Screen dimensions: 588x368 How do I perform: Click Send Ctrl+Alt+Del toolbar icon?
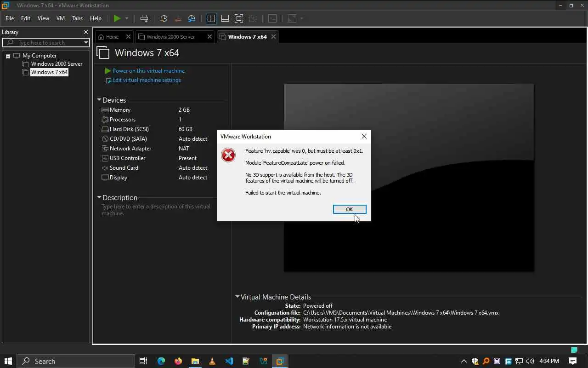coord(144,18)
